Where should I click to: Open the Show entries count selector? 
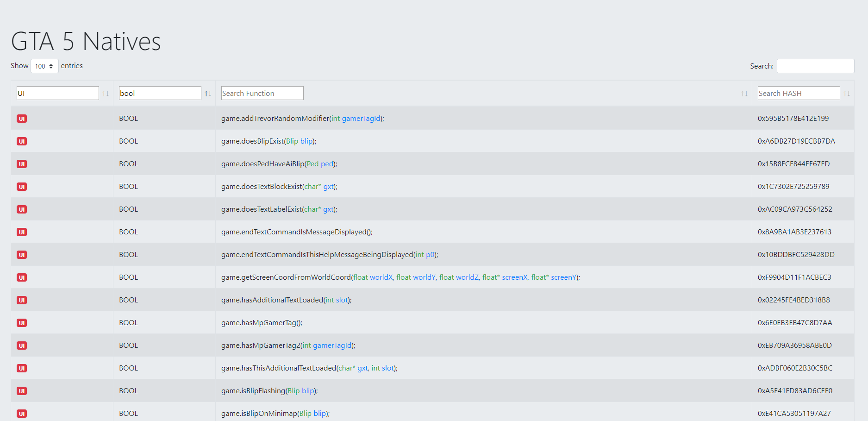click(x=44, y=66)
